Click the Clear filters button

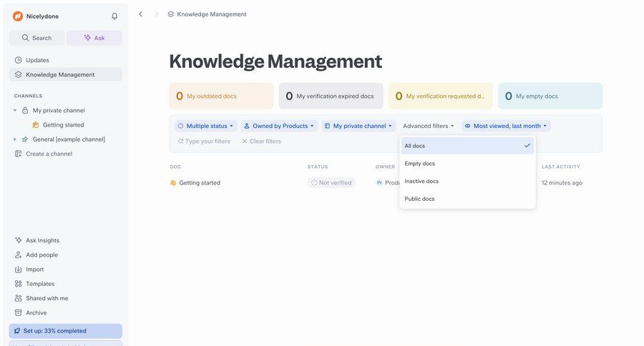pyautogui.click(x=261, y=142)
